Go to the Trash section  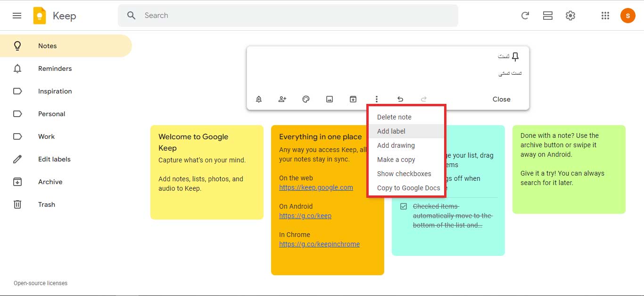tap(66, 204)
